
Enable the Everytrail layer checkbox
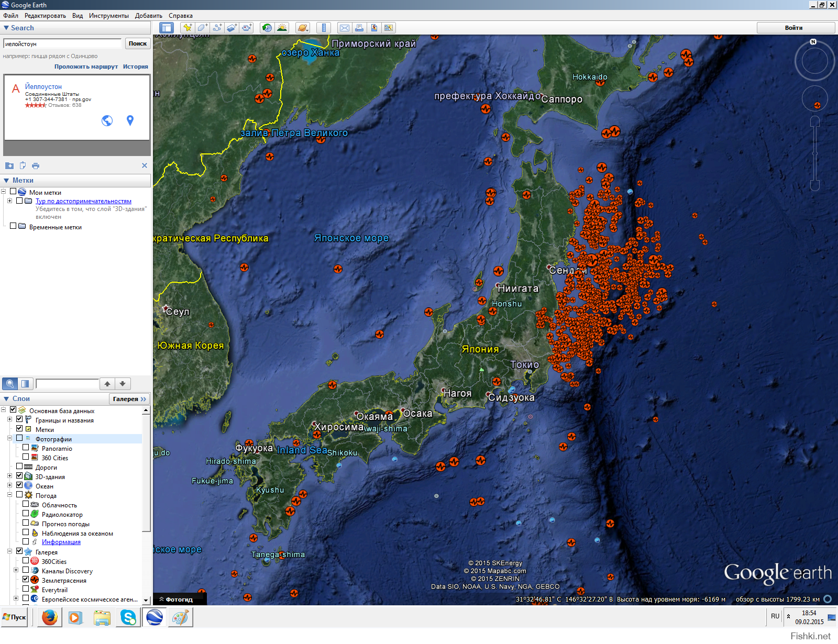26,589
